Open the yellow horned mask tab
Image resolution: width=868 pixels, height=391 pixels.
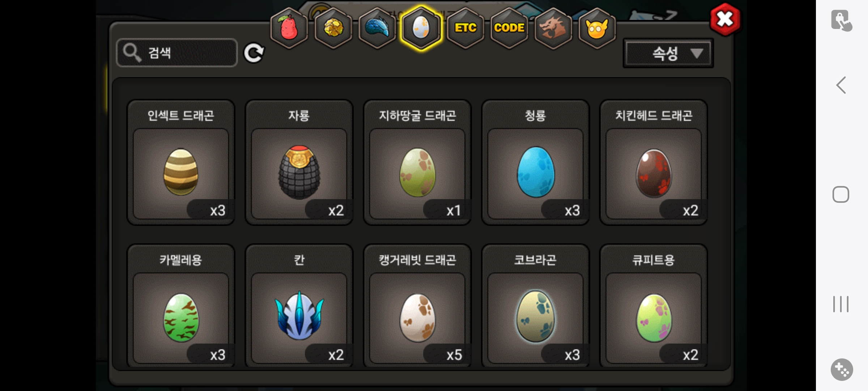(597, 28)
